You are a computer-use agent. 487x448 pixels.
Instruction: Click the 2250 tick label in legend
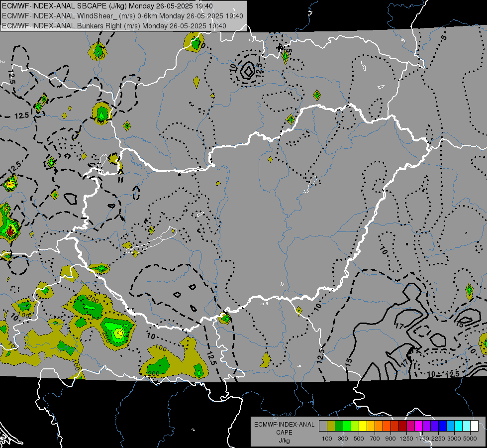438,439
